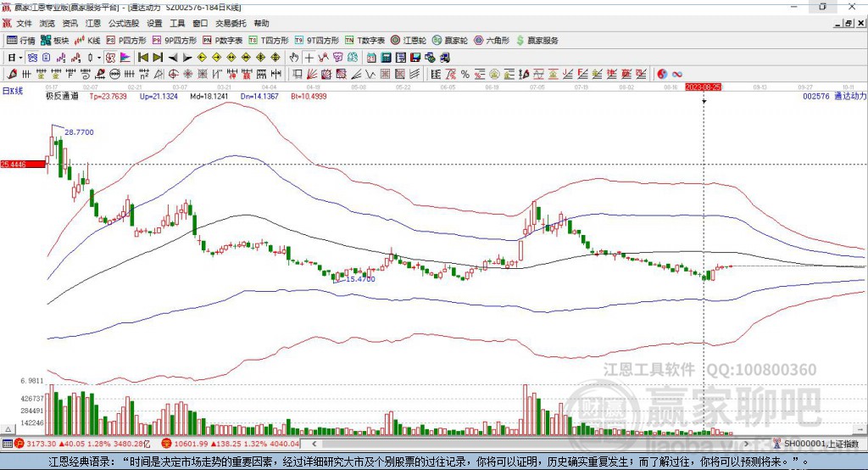Screen dimensions: 868x470
Task: Click the black right arrow step icon
Action: (187, 58)
